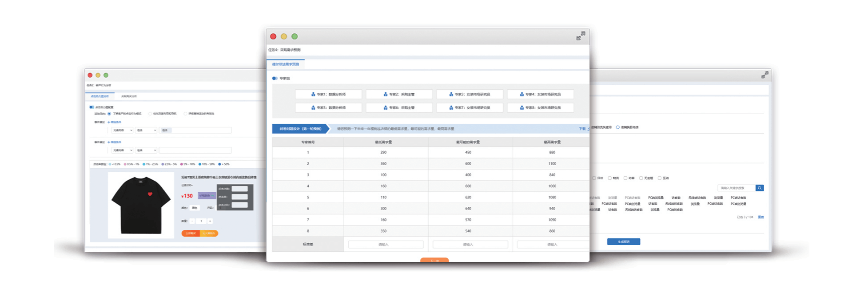868x281 pixels.
Task: Switch to the 点击热力图分析 tab
Action: pos(100,96)
